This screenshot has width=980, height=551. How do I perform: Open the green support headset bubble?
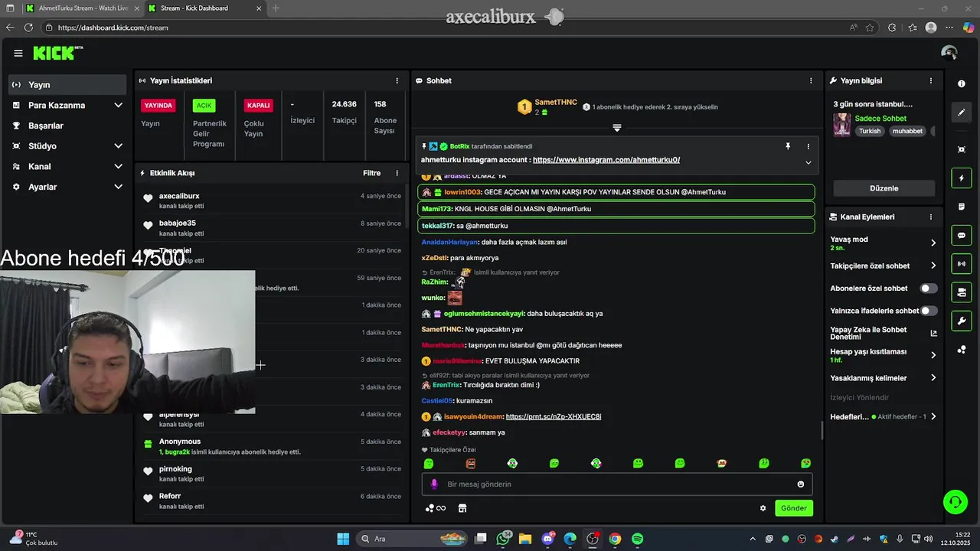click(955, 502)
